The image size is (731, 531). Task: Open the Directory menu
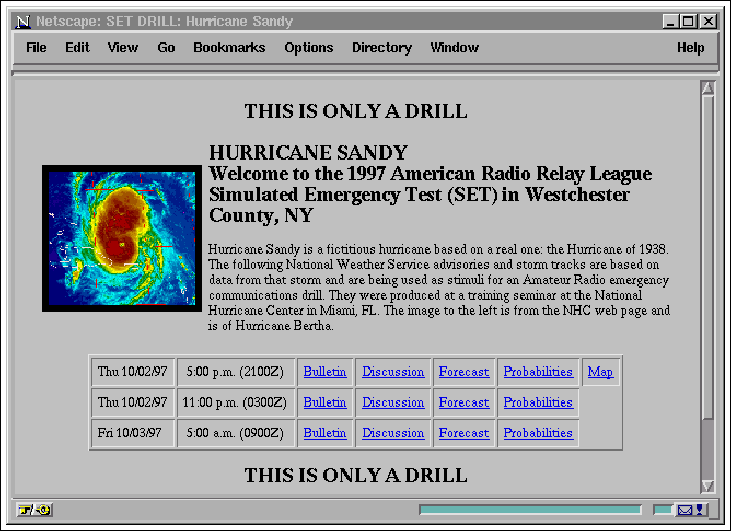382,48
